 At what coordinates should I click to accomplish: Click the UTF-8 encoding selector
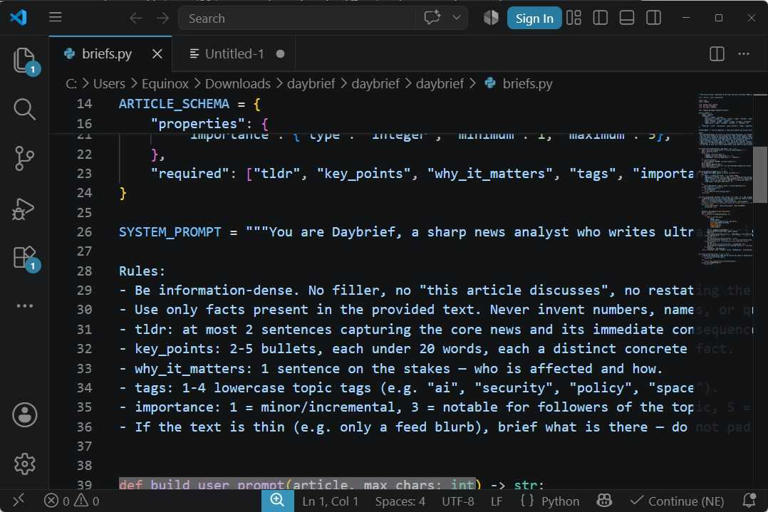458,501
